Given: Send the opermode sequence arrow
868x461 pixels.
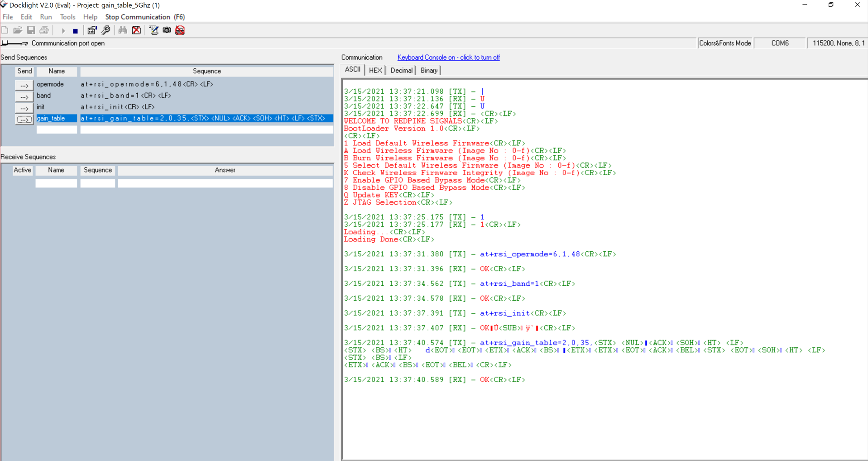Looking at the screenshot, I should point(24,85).
